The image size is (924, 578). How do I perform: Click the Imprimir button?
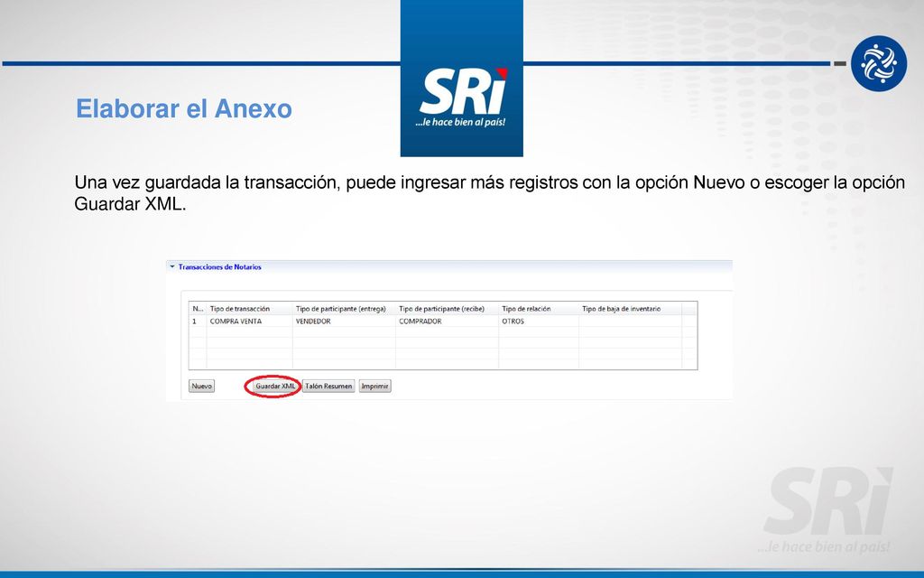point(374,386)
